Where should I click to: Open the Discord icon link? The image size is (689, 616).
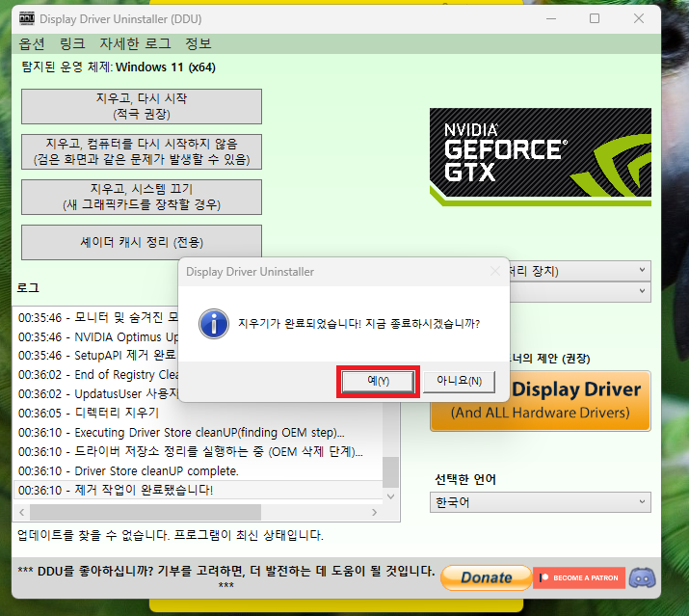click(642, 577)
